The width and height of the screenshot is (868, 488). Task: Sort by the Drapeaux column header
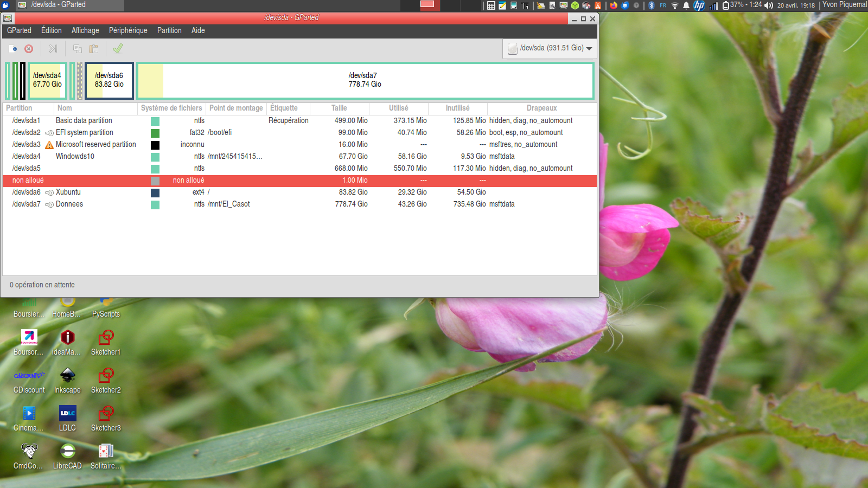coord(541,108)
